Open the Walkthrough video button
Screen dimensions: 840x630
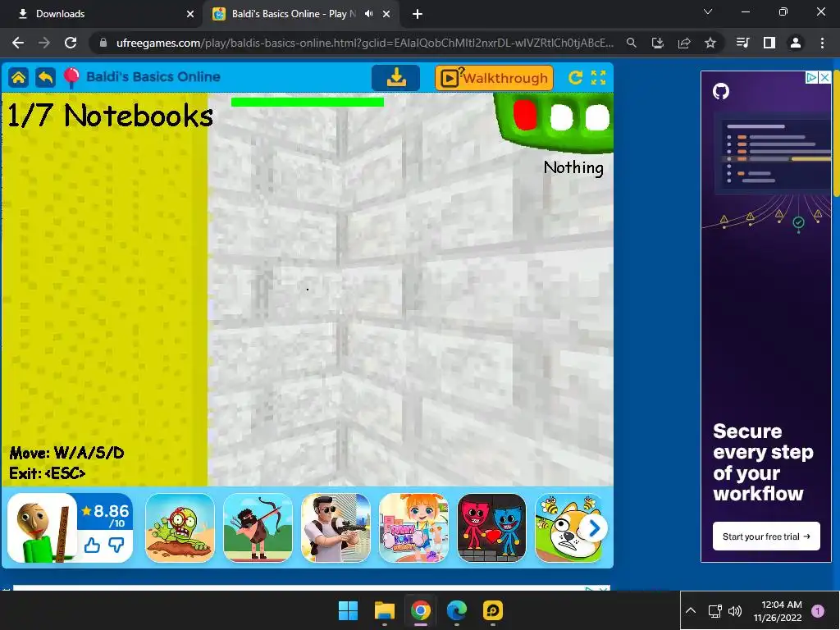tap(494, 78)
